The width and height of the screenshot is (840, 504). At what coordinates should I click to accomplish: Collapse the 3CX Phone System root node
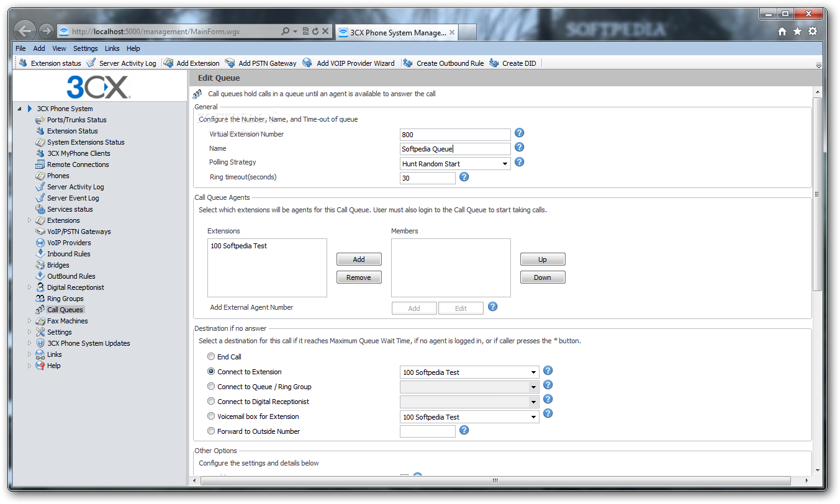(19, 109)
